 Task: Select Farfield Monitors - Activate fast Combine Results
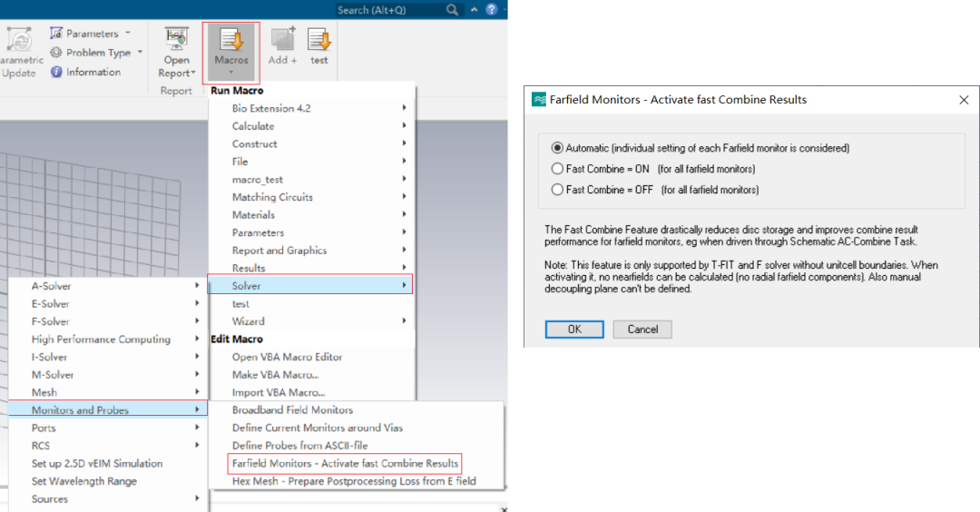click(345, 463)
